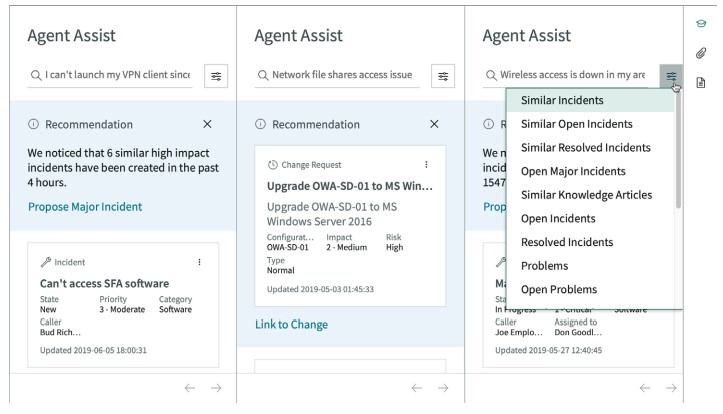Choose Similar Knowledge Articles option
Image resolution: width=723 pixels, height=414 pixels.
pos(586,195)
